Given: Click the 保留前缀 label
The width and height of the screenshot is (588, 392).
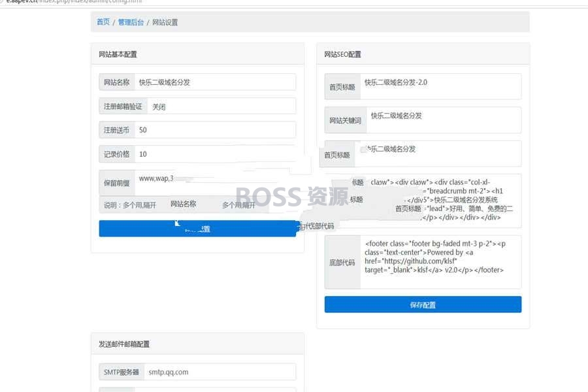Looking at the screenshot, I should click(x=117, y=183).
